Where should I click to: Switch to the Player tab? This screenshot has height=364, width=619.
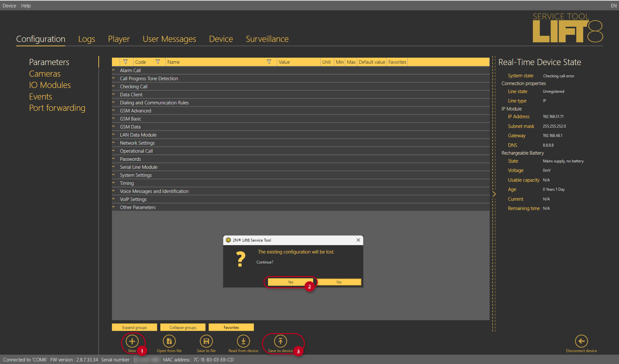pyautogui.click(x=119, y=39)
